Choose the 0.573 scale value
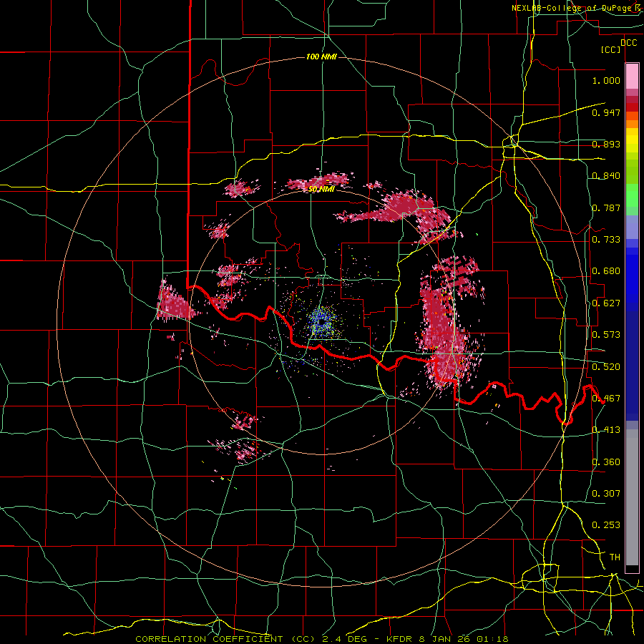644x644 pixels. 606,335
